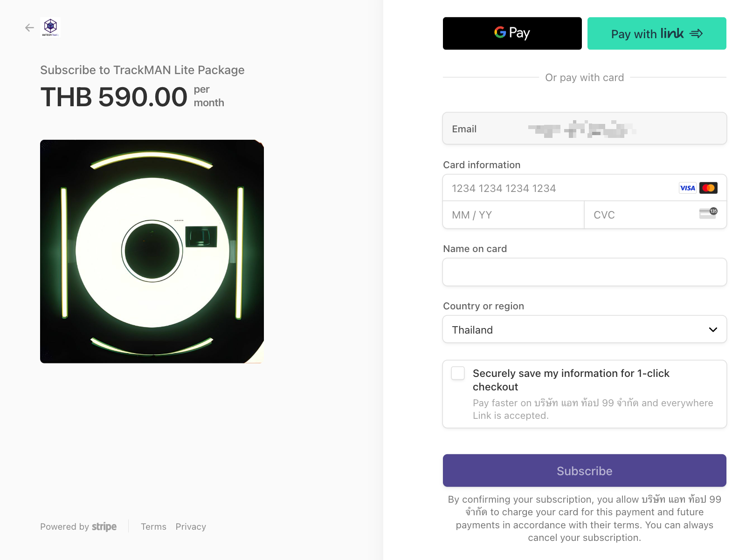Click the MM / YY expiry field
This screenshot has height=560, width=746.
pos(513,215)
